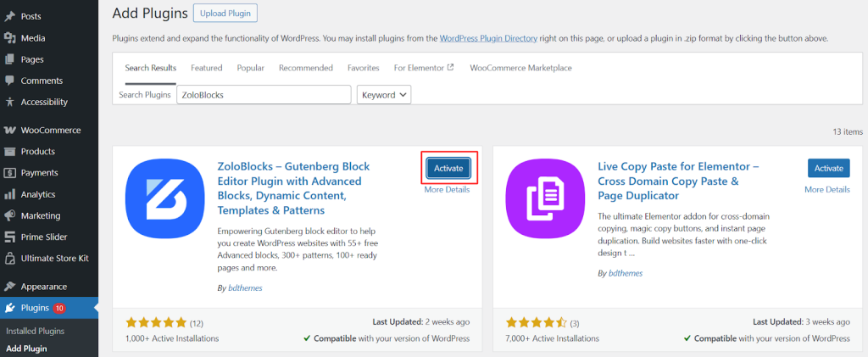Open the Installed Plugins submenu
Image resolution: width=868 pixels, height=357 pixels.
(36, 331)
